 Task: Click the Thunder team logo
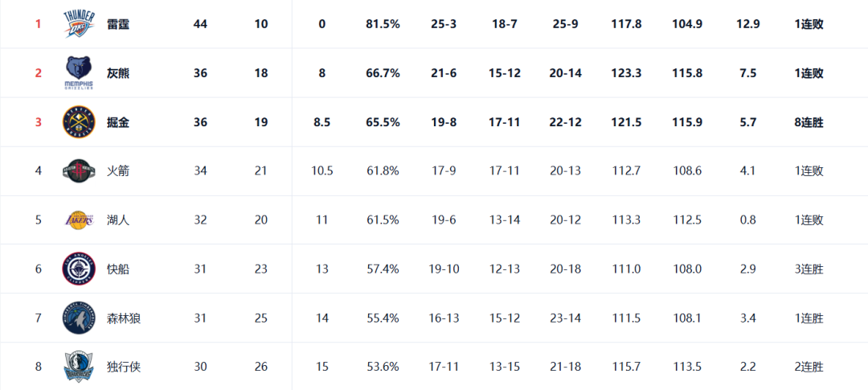click(x=79, y=24)
